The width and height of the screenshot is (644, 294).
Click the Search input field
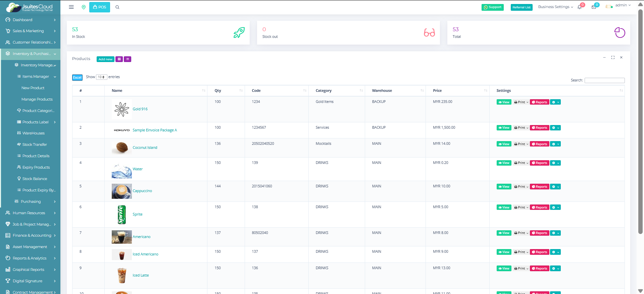(x=604, y=80)
